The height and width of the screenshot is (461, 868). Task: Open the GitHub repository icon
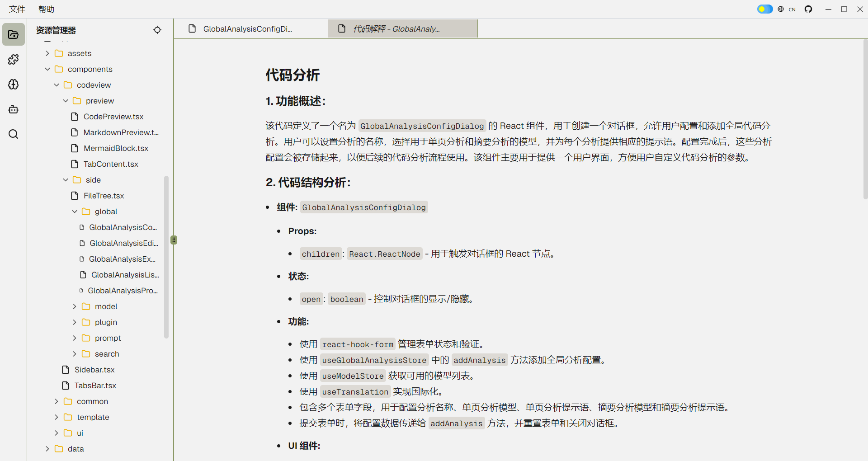click(x=809, y=9)
